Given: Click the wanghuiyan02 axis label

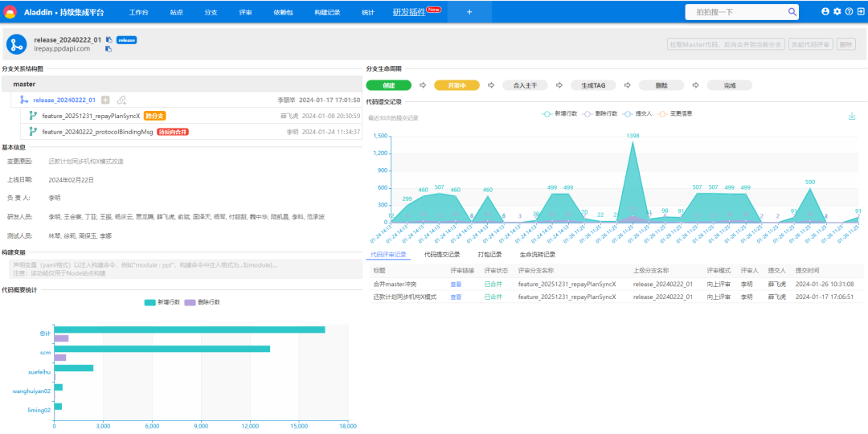Looking at the screenshot, I should [32, 391].
